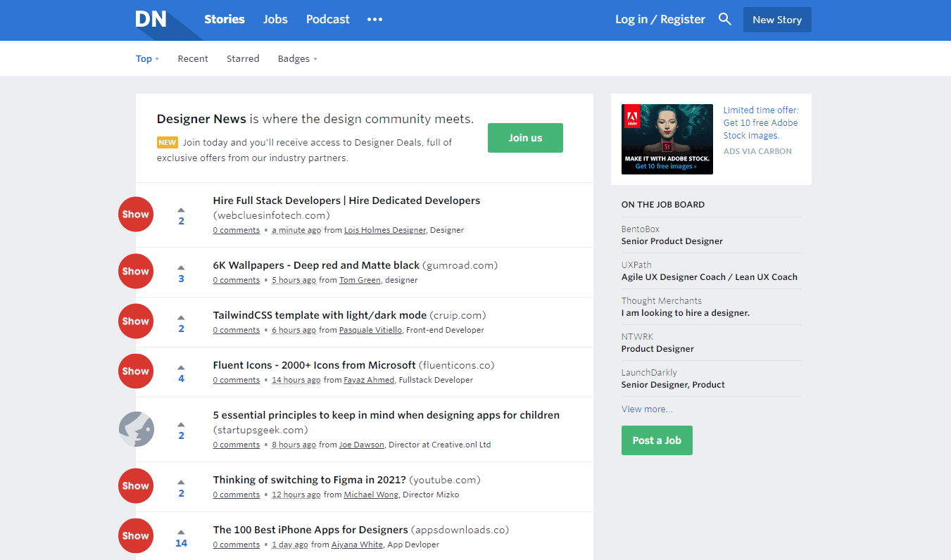Click Log in / Register
The image size is (951, 560).
[x=660, y=20]
